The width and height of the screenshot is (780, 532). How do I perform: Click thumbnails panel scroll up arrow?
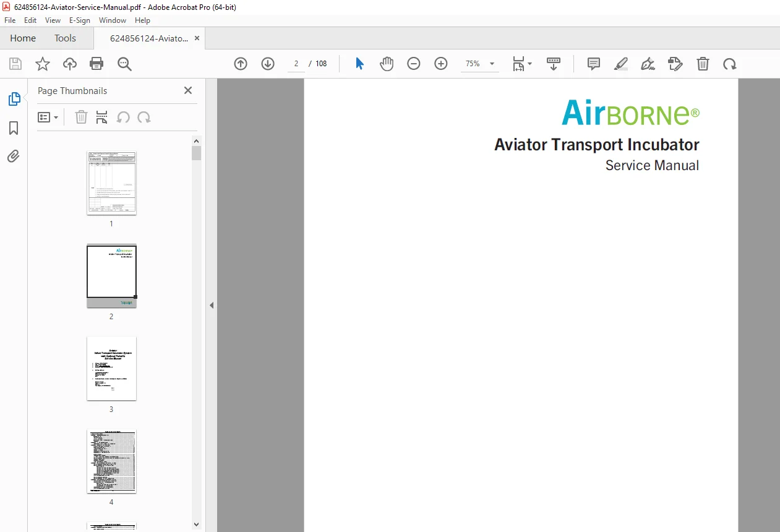coord(197,140)
